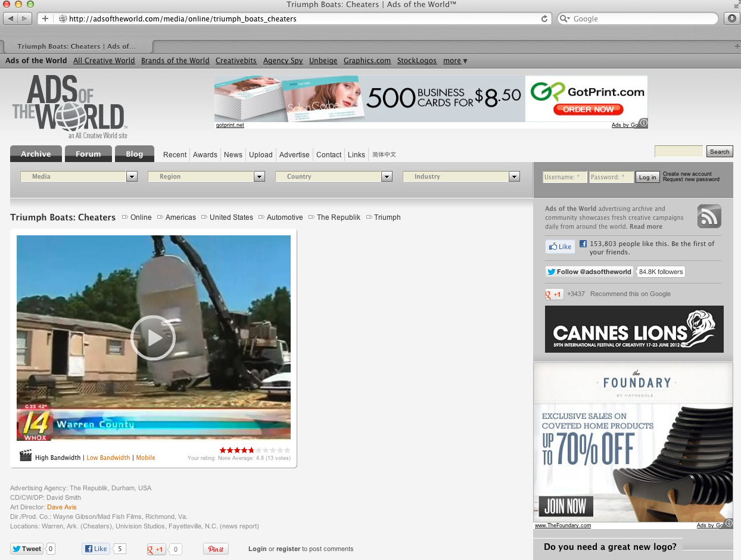Select the Triumph Boats browser tab
Screen dimensions: 741x560
pos(77,46)
